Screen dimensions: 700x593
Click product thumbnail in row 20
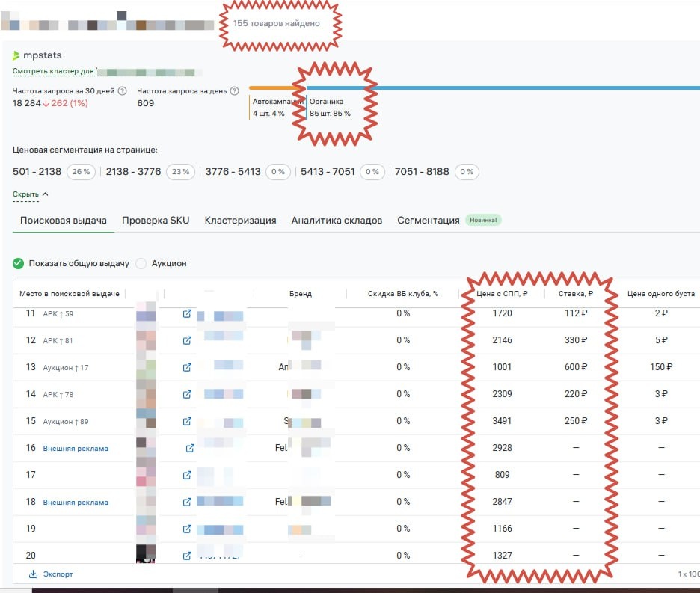(x=146, y=553)
